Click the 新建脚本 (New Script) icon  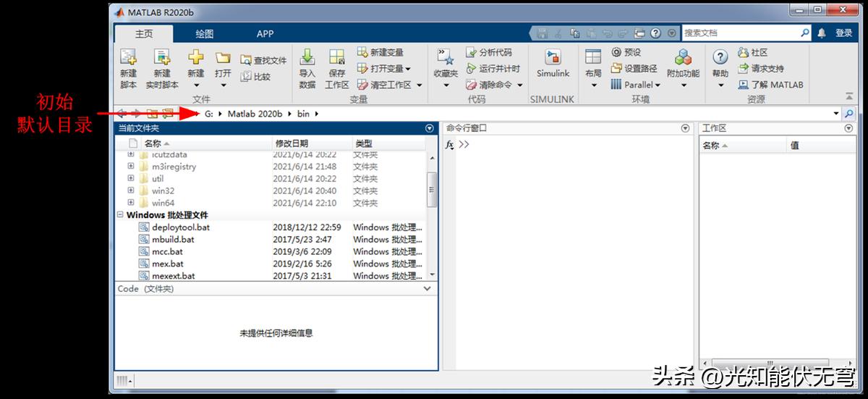(128, 58)
